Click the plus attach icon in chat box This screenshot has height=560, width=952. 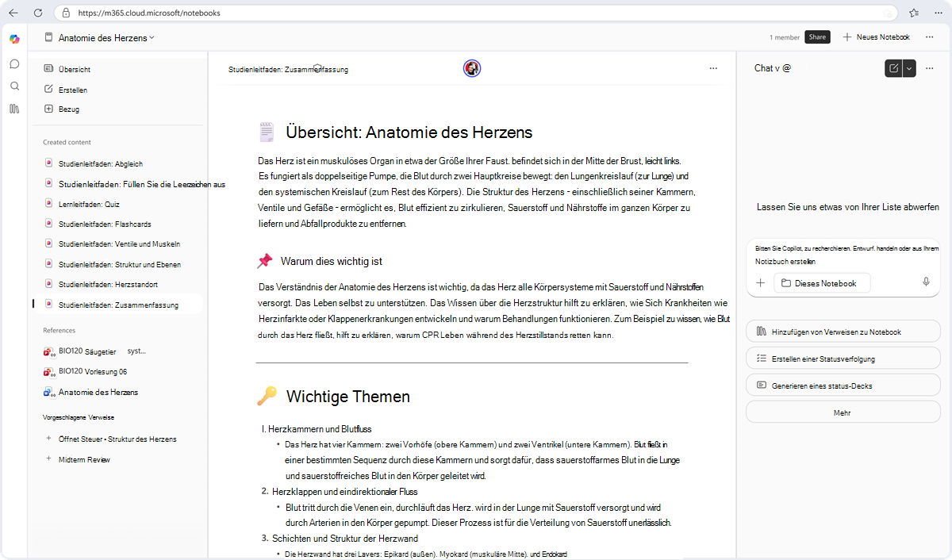[760, 283]
